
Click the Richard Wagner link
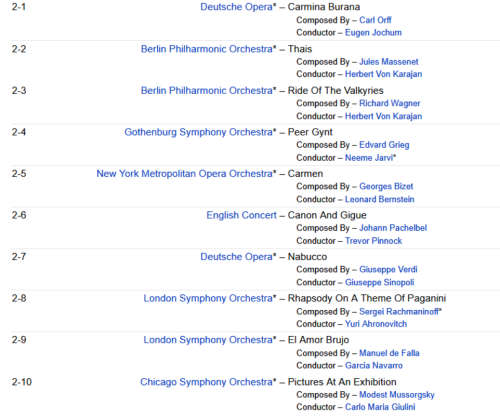[x=390, y=103]
